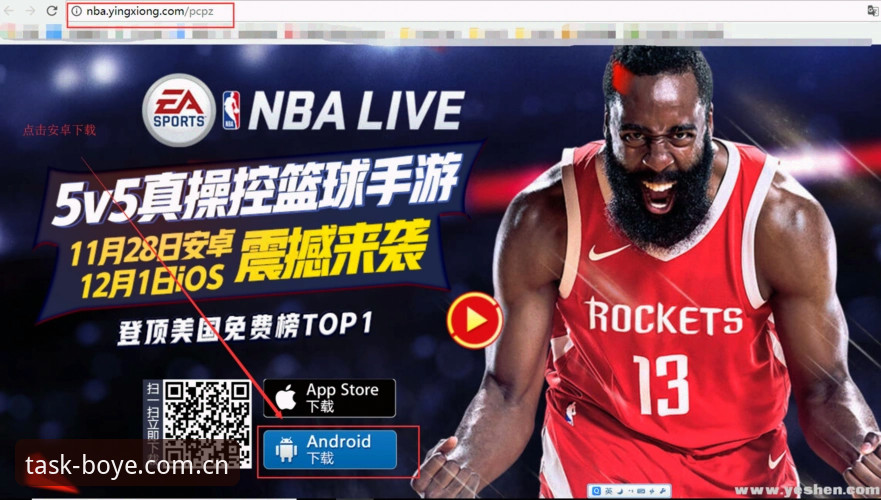The height and width of the screenshot is (500, 881).
Task: Click the QR code image
Action: pyautogui.click(x=207, y=424)
